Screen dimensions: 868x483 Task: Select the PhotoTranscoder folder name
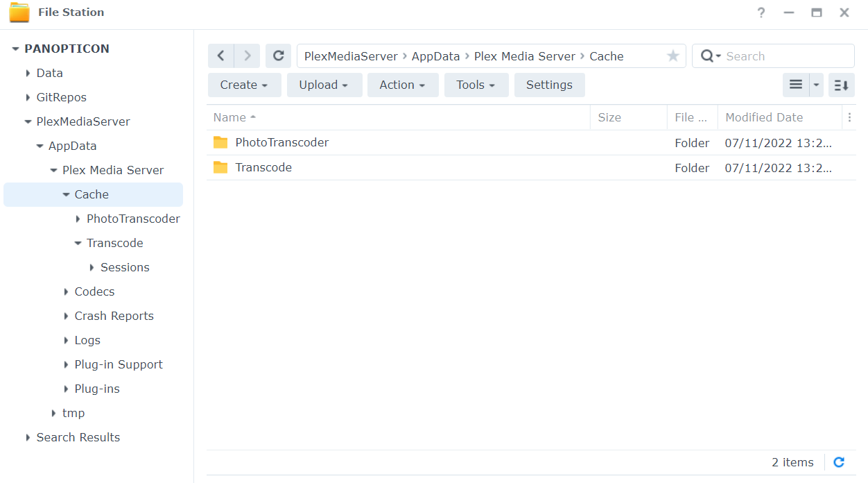282,142
